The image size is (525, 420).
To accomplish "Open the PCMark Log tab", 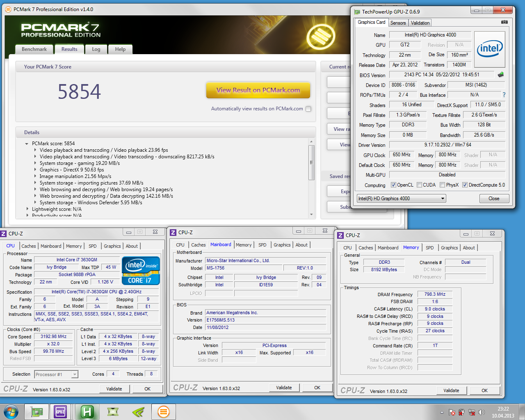I will (96, 49).
